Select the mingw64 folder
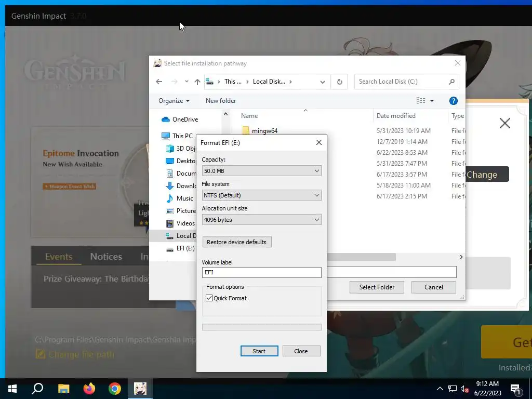The image size is (532, 399). click(x=260, y=130)
